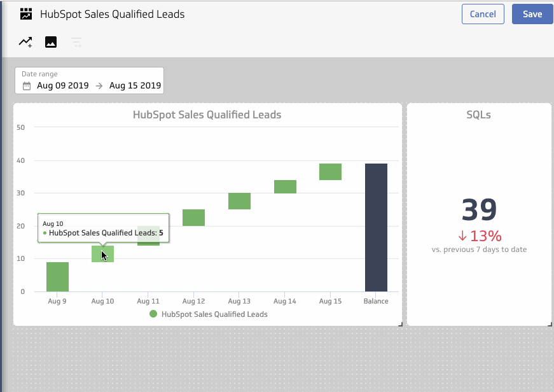Open the calendar icon in the date range

coord(25,85)
